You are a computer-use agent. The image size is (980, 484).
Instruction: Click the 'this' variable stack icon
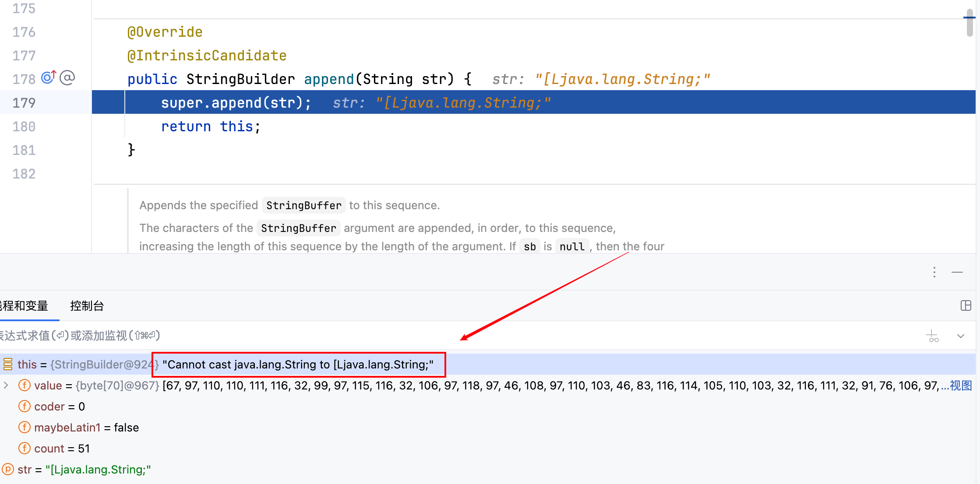click(x=8, y=364)
